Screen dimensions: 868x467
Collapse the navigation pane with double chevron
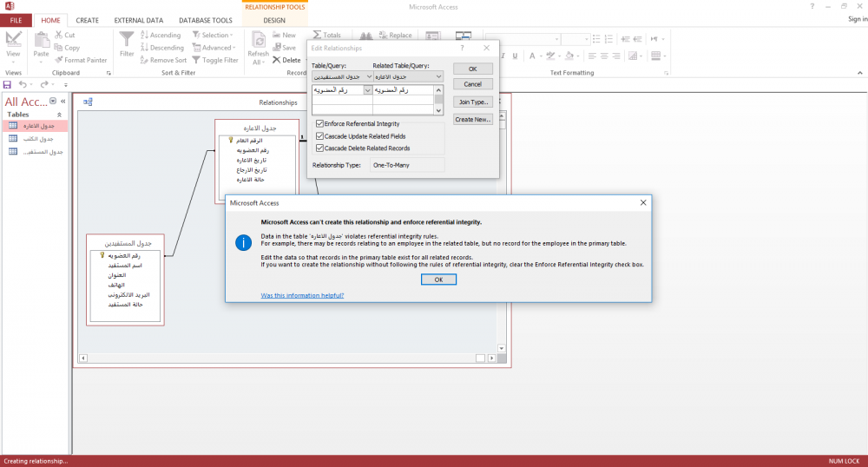point(63,102)
